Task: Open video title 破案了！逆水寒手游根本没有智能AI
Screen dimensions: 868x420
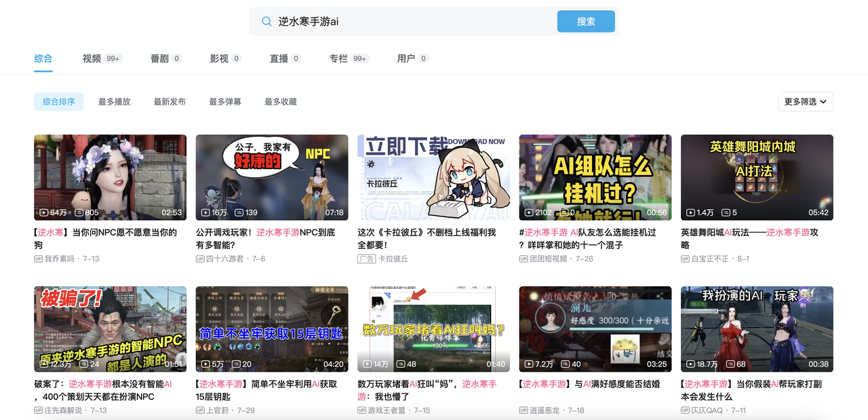Action: [104, 390]
